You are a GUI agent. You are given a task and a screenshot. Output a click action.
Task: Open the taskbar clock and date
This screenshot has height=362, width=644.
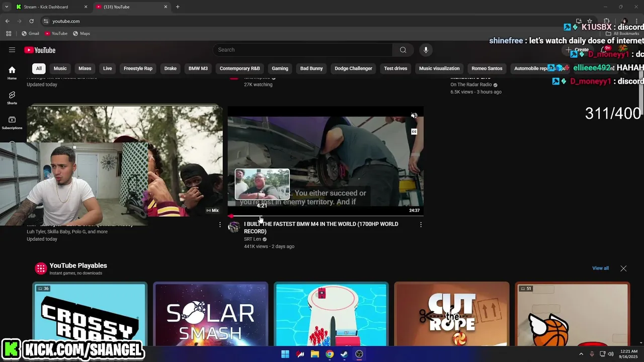coord(629,354)
